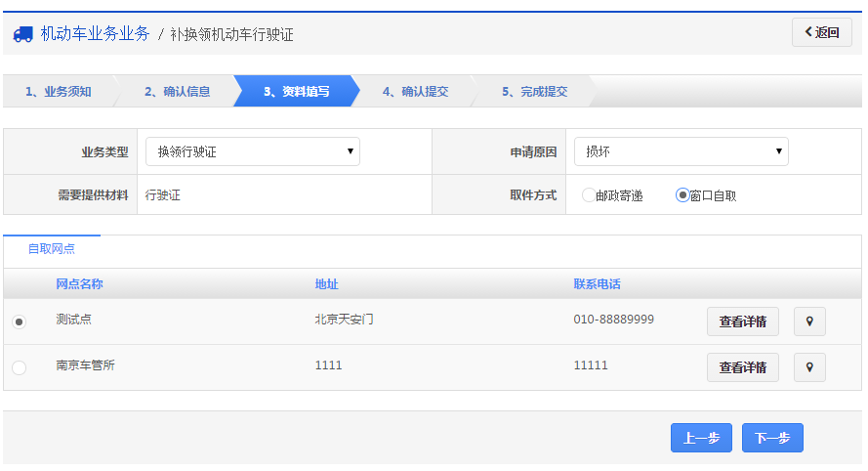Switch to the 自取网点 tab
The image size is (868, 471).
pyautogui.click(x=52, y=249)
